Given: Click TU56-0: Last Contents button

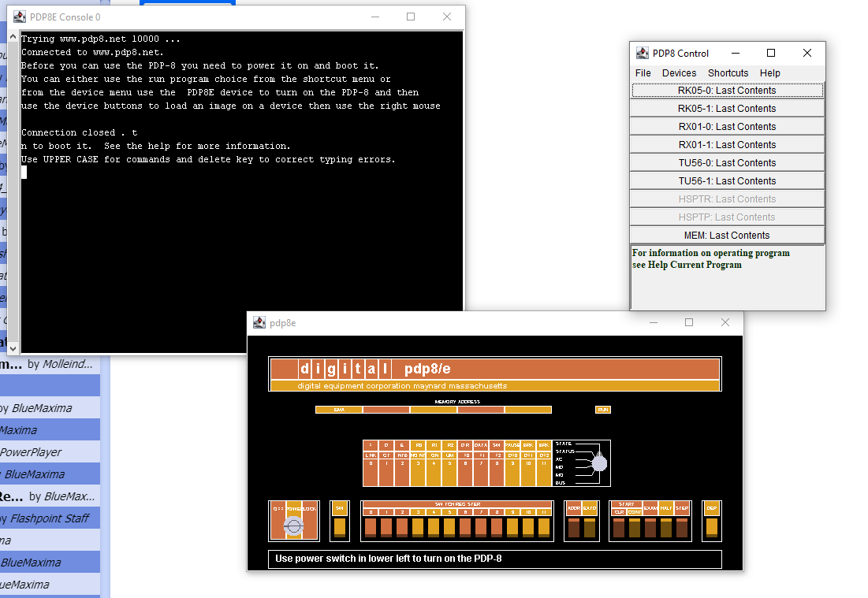Looking at the screenshot, I should point(727,162).
